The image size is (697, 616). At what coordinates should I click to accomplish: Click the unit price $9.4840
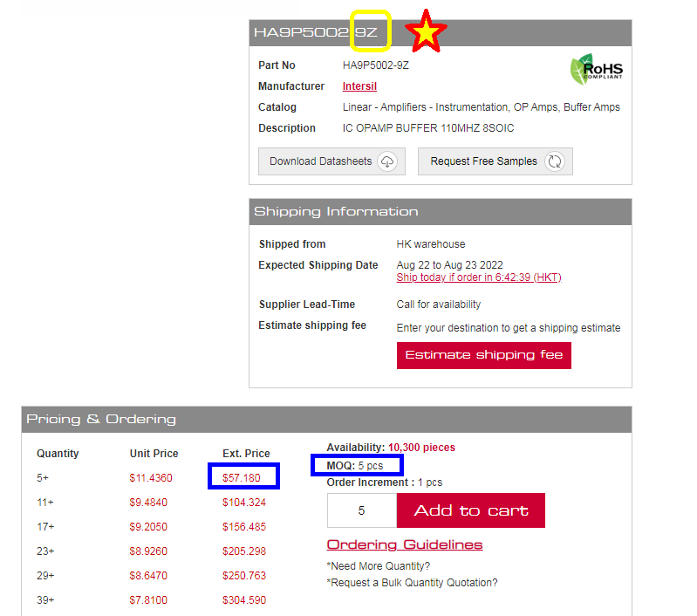point(148,503)
